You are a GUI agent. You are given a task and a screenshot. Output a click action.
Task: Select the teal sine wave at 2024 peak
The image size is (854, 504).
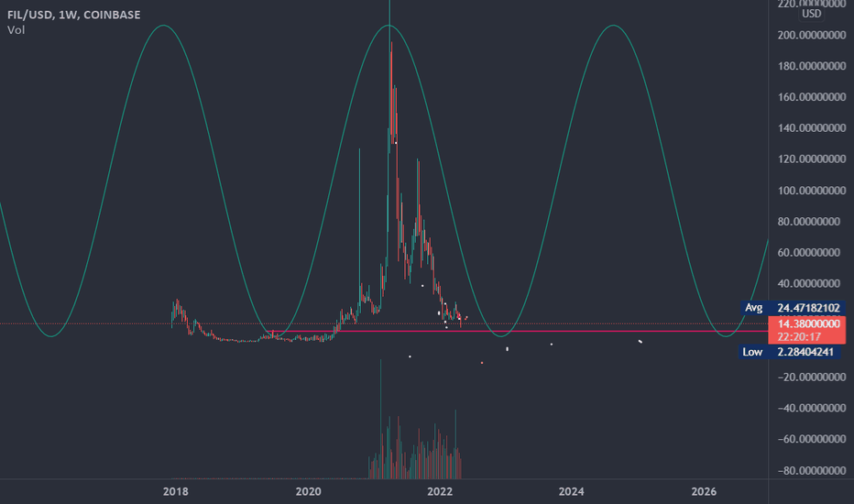pyautogui.click(x=613, y=26)
